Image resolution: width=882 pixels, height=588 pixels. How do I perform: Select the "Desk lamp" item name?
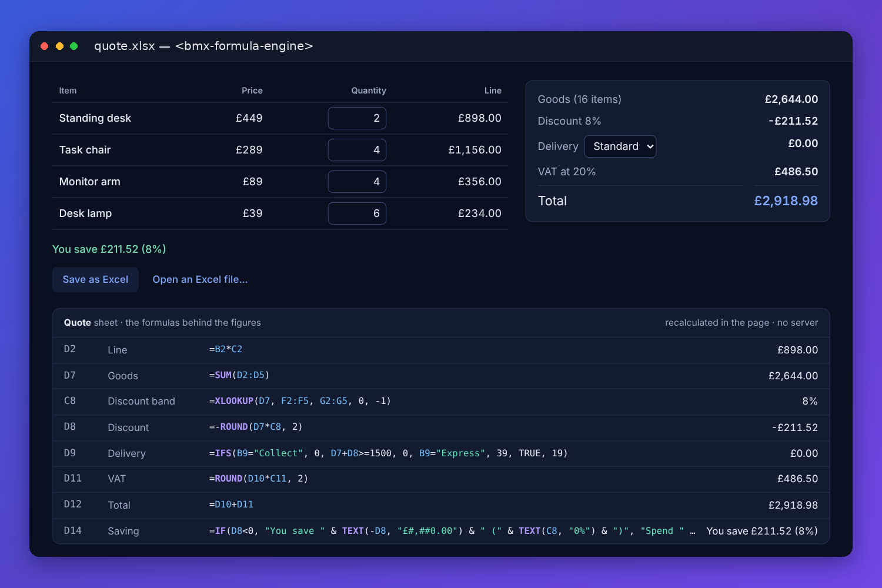[x=85, y=213]
